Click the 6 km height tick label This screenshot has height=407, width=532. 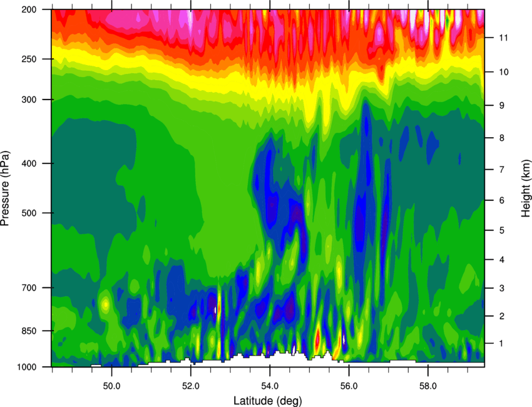[502, 200]
